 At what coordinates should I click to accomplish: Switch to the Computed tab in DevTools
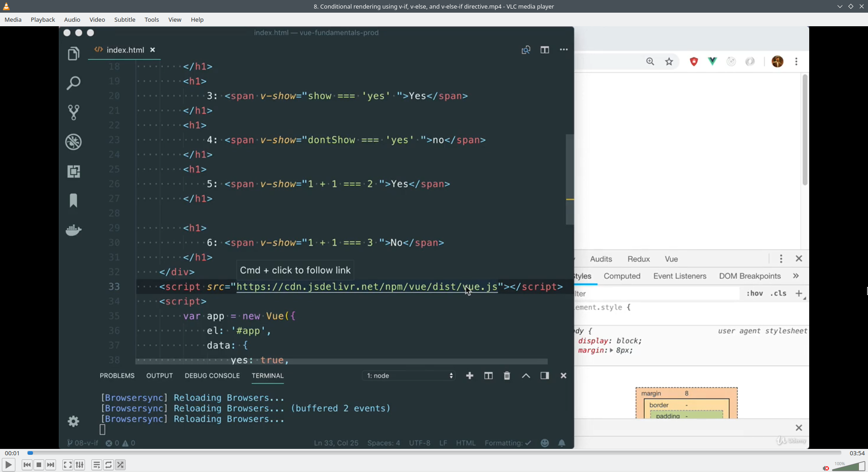622,276
